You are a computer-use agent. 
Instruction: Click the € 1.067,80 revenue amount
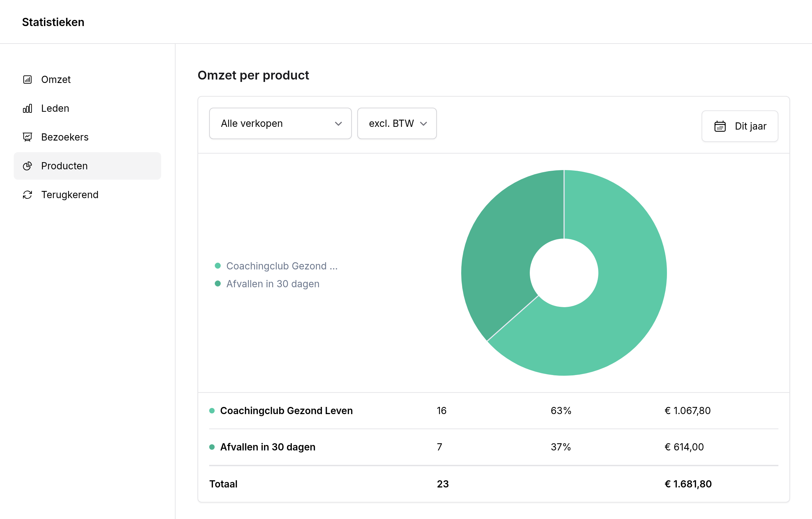tap(688, 411)
